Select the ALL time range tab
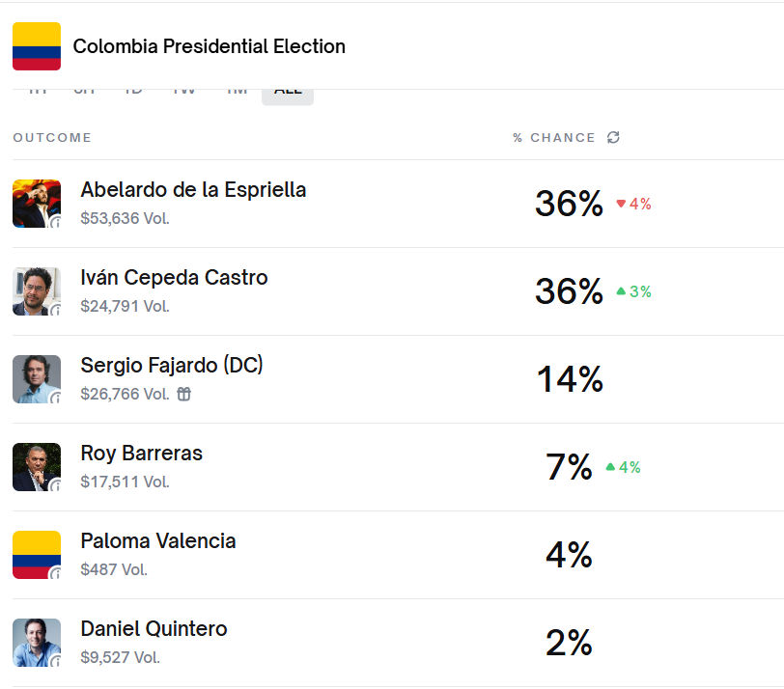The height and width of the screenshot is (689, 784). (x=288, y=92)
